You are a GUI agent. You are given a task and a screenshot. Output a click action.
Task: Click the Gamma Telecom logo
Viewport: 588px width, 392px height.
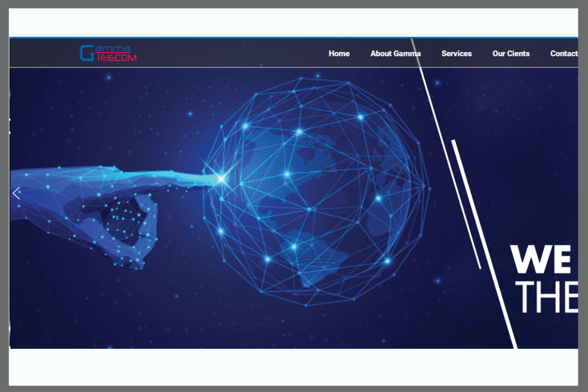pos(108,53)
